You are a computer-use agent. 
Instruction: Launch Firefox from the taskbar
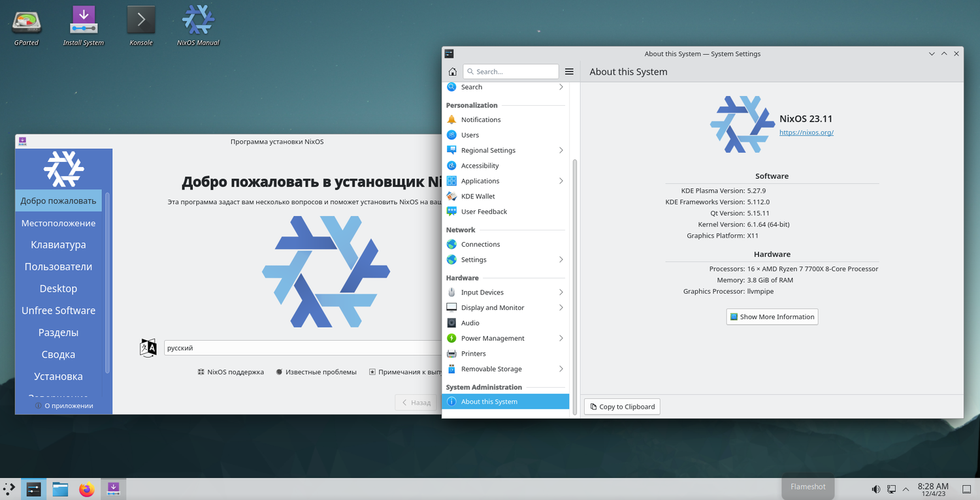87,489
